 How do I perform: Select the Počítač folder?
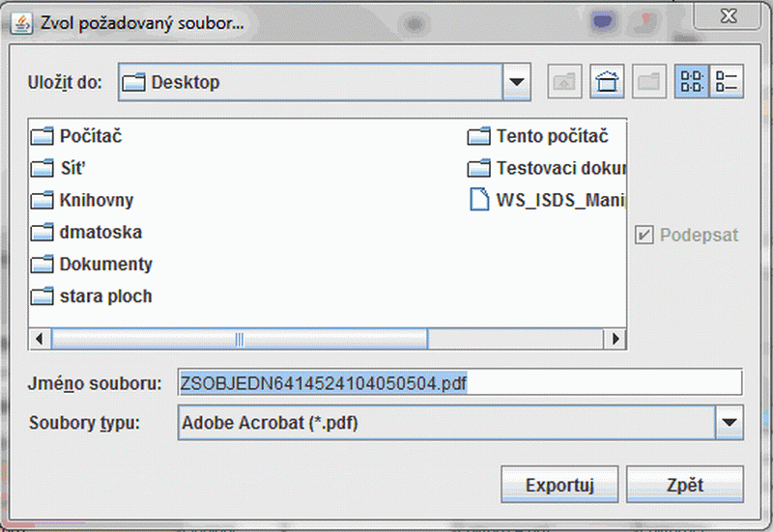[76, 136]
